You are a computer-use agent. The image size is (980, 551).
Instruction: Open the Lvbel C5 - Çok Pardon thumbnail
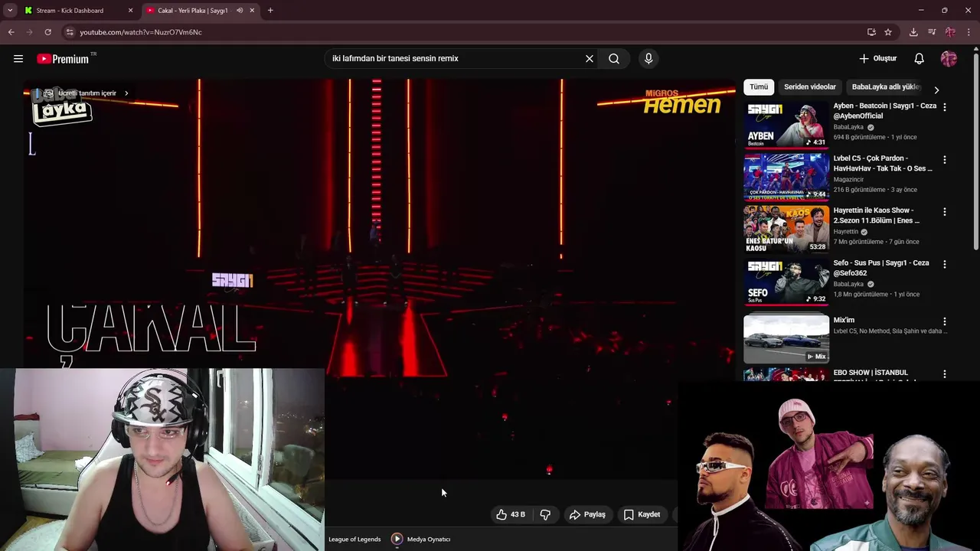pyautogui.click(x=786, y=177)
